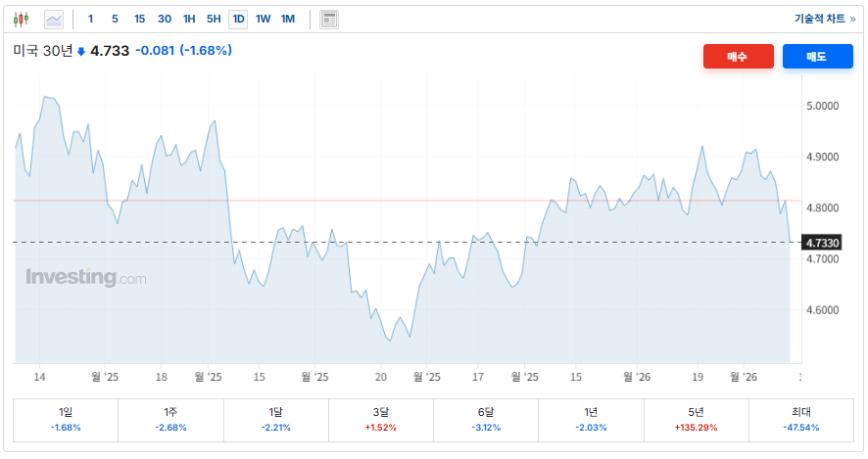This screenshot has width=868, height=459.
Task: Choose the 30 minute interval
Action: (x=165, y=19)
